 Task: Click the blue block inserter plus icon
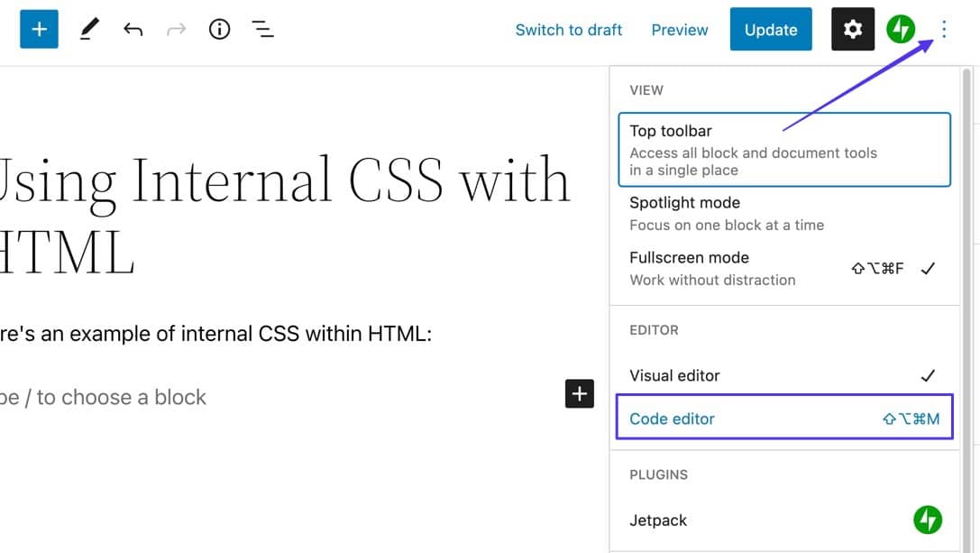(39, 30)
